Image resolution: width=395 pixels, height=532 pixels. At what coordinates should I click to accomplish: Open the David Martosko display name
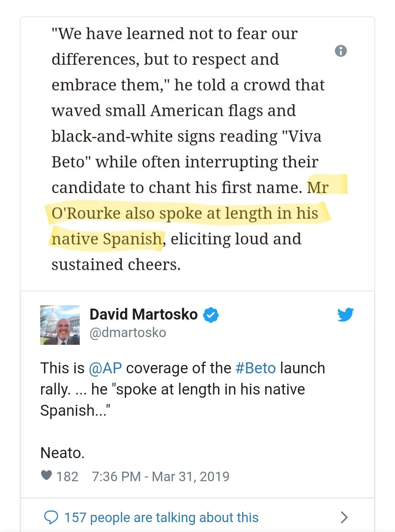(144, 314)
